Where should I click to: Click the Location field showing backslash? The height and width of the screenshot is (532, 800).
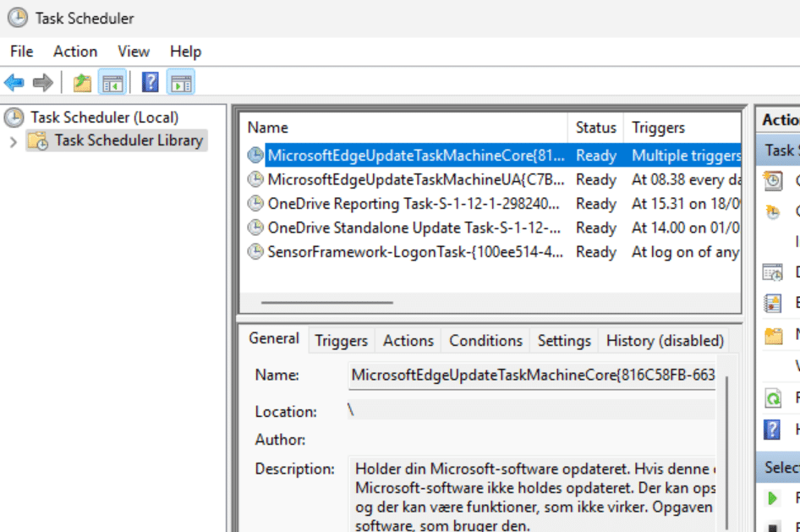coord(532,409)
